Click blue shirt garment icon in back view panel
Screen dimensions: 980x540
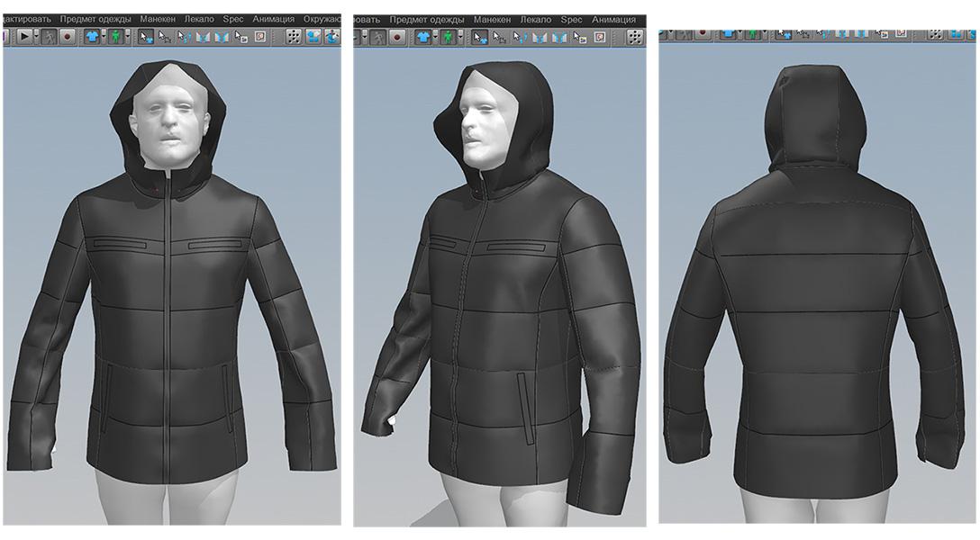click(x=728, y=33)
